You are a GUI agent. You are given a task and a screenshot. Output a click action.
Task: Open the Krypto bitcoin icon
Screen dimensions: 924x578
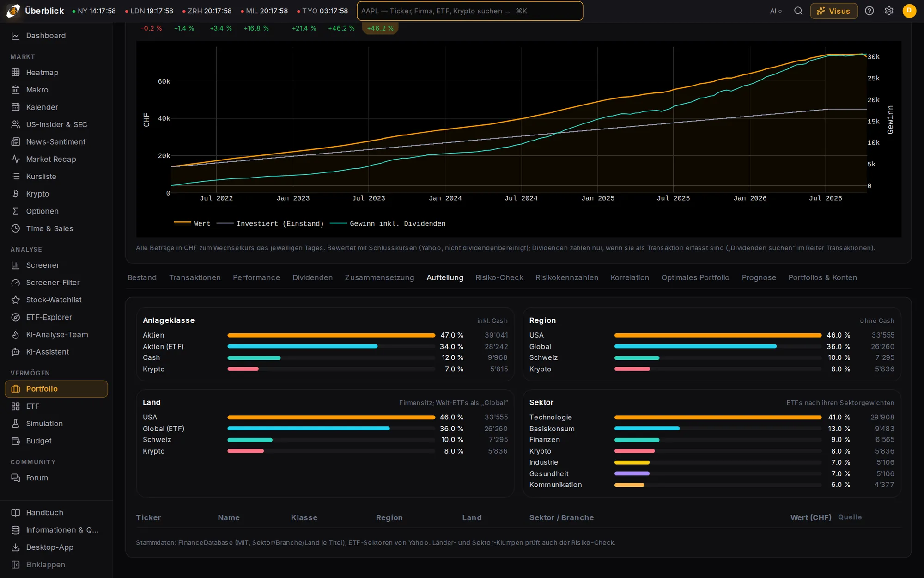(x=16, y=194)
